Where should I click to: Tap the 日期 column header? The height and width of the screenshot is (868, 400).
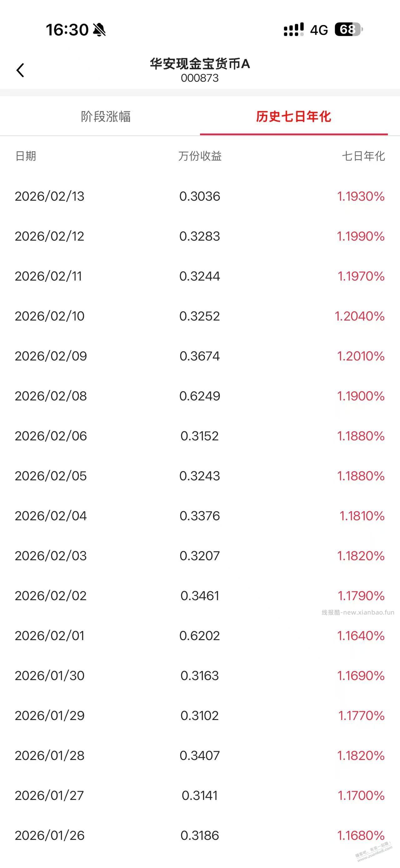coord(26,156)
